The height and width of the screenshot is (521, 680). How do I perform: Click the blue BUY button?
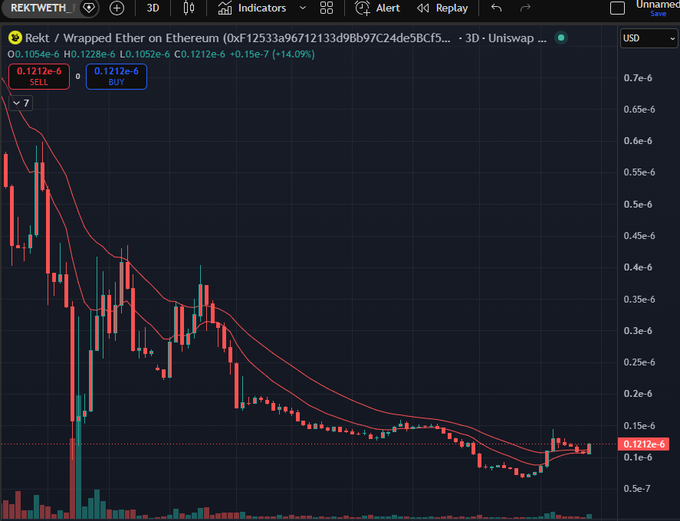(x=116, y=76)
